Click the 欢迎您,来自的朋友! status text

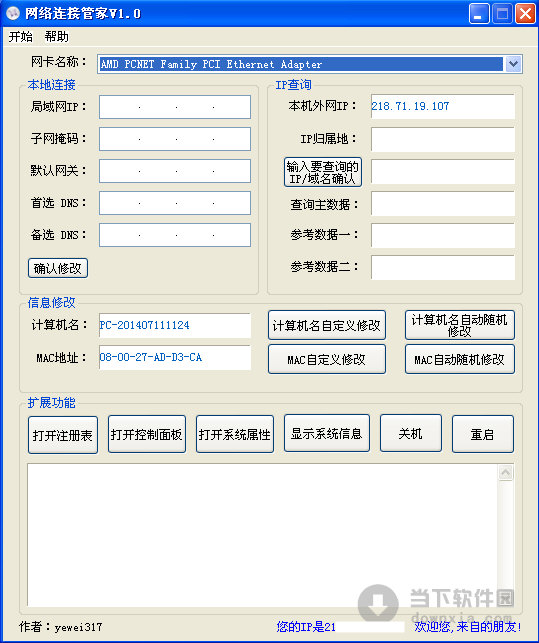coord(468,627)
